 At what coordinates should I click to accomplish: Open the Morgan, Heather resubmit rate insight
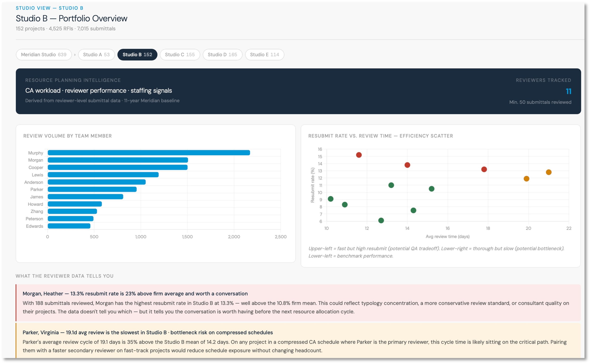point(298,303)
